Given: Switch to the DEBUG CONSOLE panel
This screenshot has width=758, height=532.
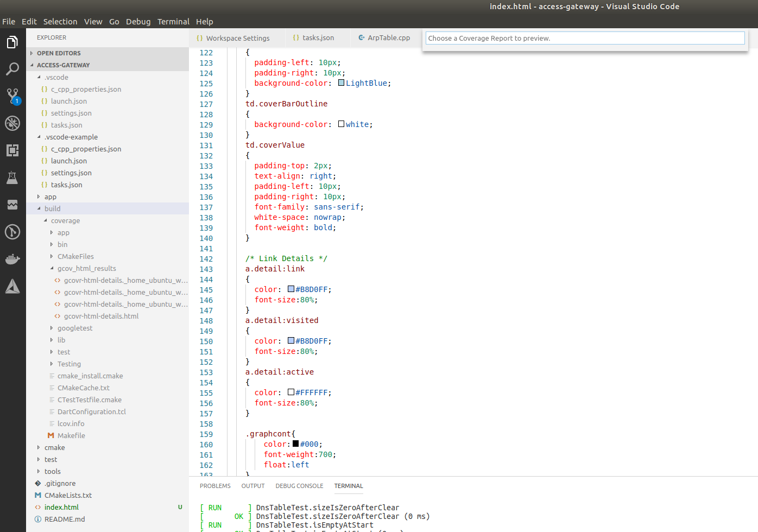Looking at the screenshot, I should pyautogui.click(x=299, y=486).
